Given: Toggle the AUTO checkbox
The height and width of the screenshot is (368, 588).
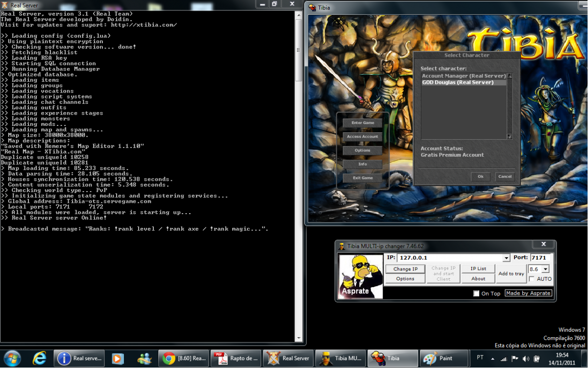Looking at the screenshot, I should (x=532, y=279).
